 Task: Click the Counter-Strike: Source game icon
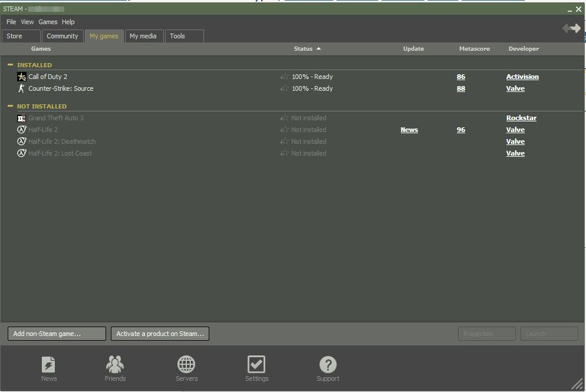22,88
